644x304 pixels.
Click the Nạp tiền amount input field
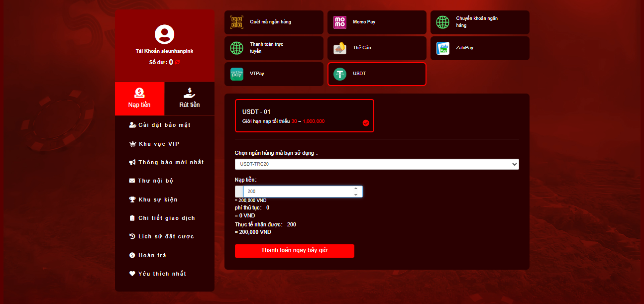(x=298, y=192)
